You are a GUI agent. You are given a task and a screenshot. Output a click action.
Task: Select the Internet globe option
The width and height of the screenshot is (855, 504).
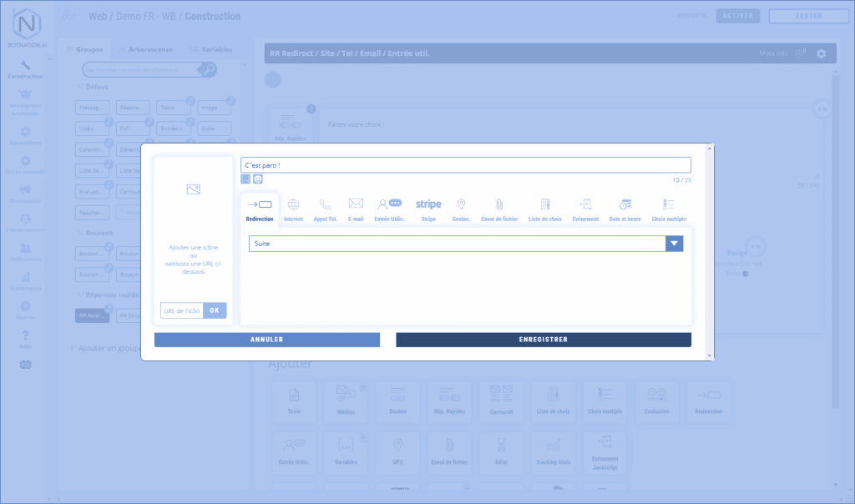[x=293, y=208]
